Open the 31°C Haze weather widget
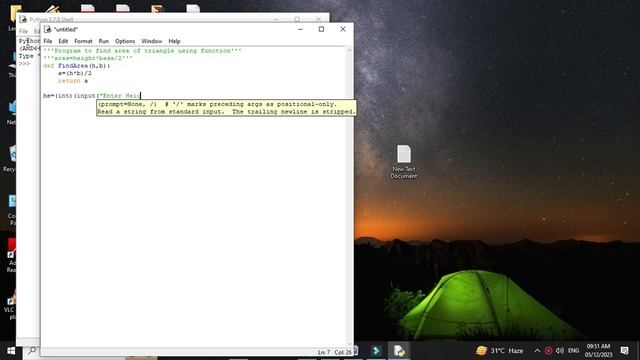This screenshot has height=360, width=640. [x=500, y=351]
